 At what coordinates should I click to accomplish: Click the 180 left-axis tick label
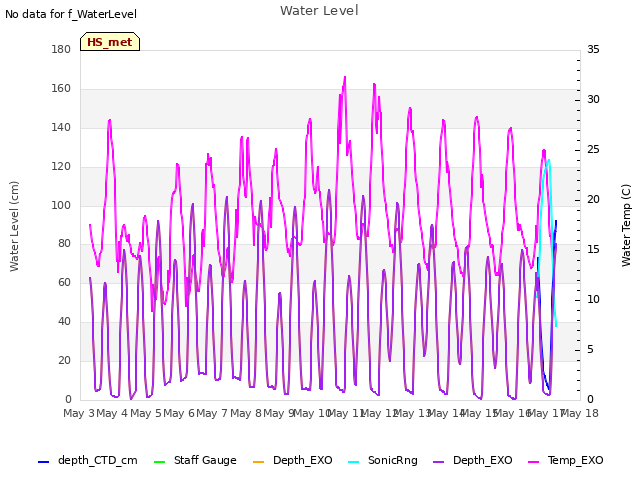click(x=61, y=49)
